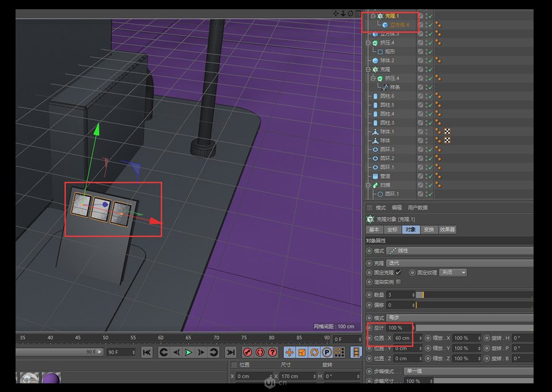The height and width of the screenshot is (392, 552).
Task: Collapse the 挤压.4 hierarchy expander
Action: [367, 43]
